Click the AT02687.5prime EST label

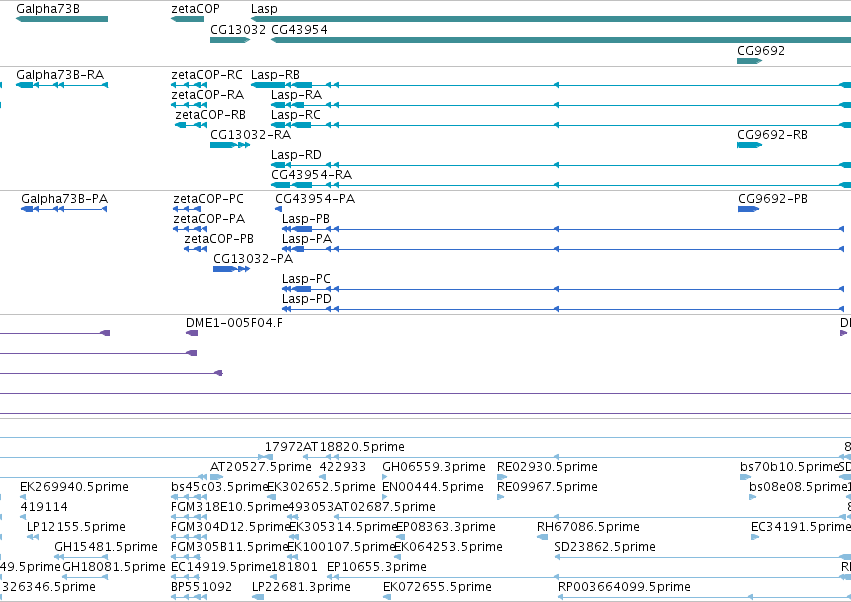pyautogui.click(x=385, y=507)
